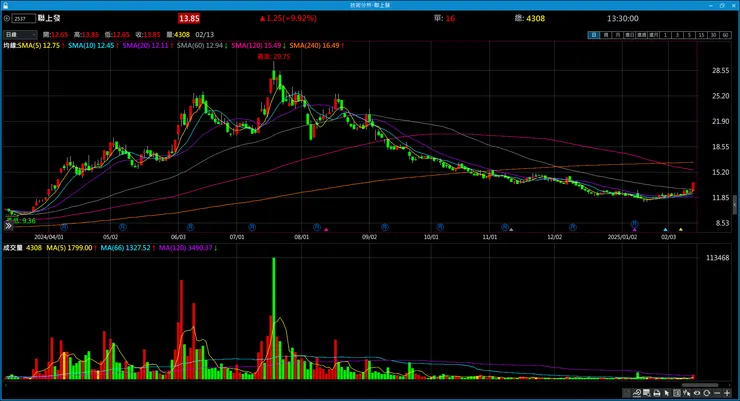Select the 30-minute period button

pos(713,35)
